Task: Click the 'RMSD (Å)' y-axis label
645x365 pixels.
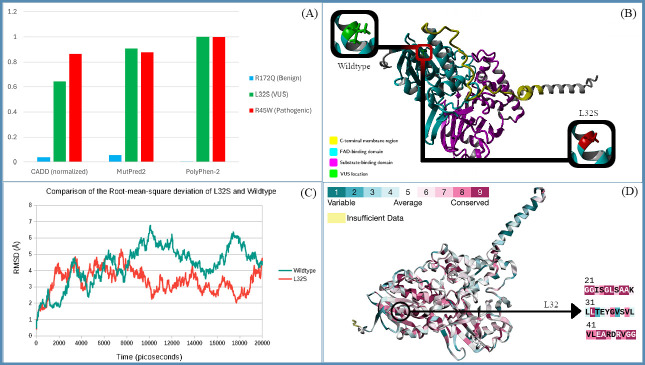Action: click(x=16, y=258)
